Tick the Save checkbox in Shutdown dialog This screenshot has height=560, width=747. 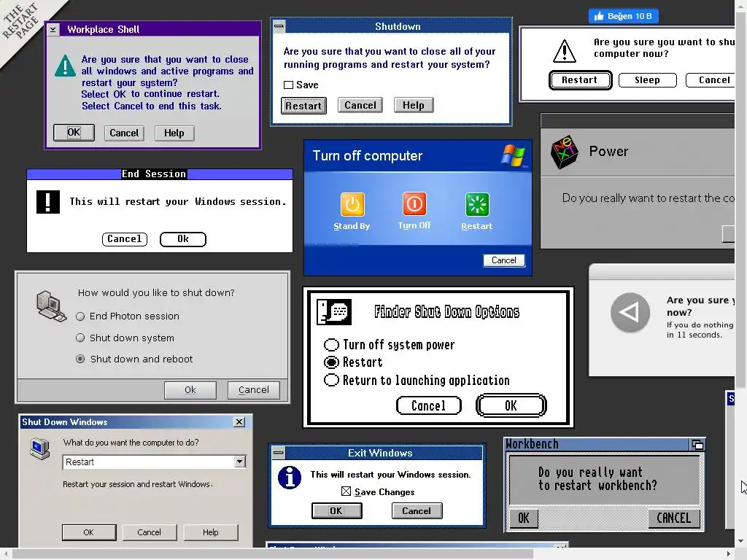point(288,85)
